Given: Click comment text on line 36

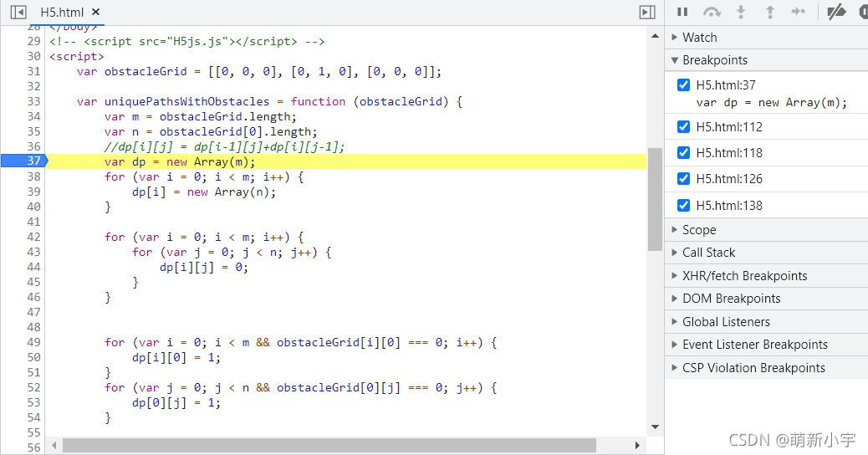Looking at the screenshot, I should (x=224, y=146).
